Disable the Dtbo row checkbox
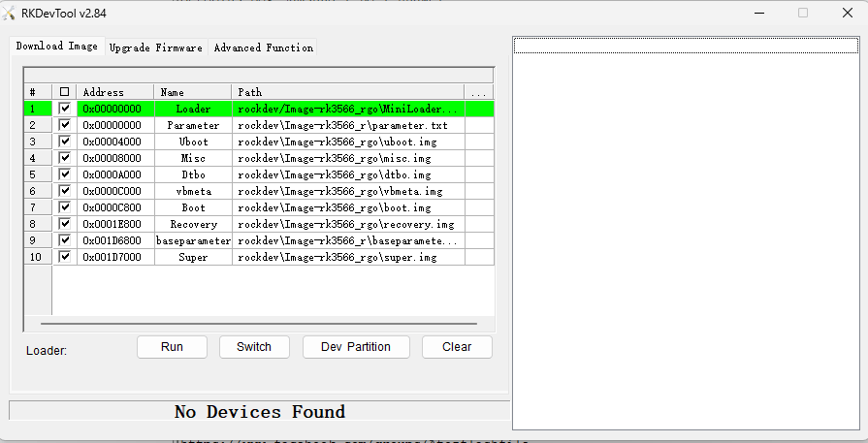 (x=65, y=174)
